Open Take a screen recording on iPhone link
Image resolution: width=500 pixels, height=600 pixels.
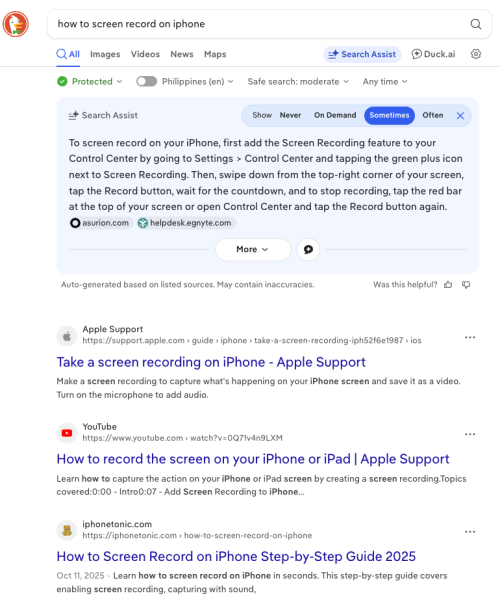click(211, 362)
